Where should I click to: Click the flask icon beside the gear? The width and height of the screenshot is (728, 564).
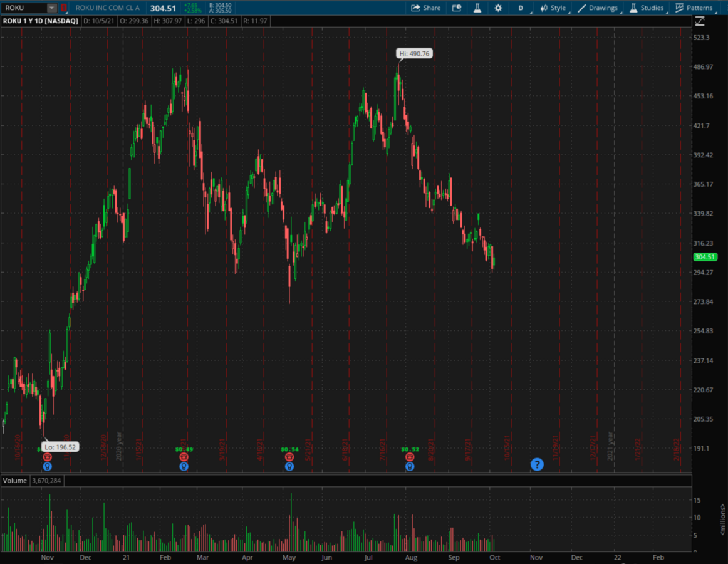pyautogui.click(x=477, y=8)
